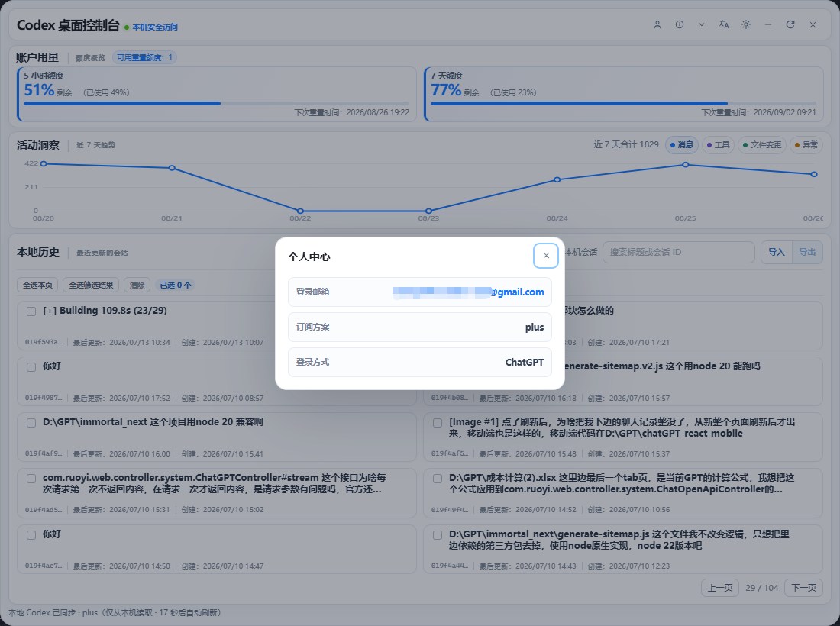840x626 pixels.
Task: Focus the 搜索标题或会话 ID field
Action: pyautogui.click(x=678, y=252)
